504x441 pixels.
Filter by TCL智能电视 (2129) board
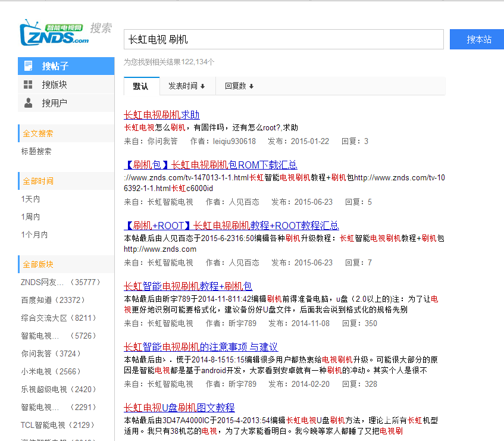58,425
